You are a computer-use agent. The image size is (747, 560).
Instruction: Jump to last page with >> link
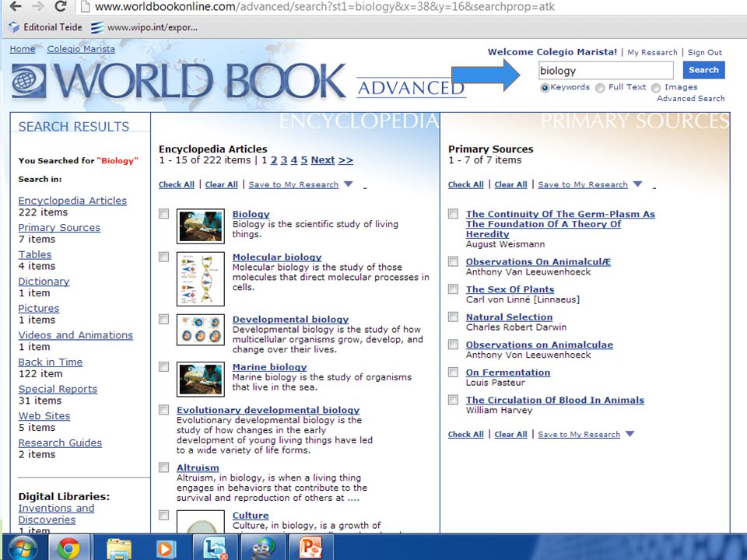345,160
